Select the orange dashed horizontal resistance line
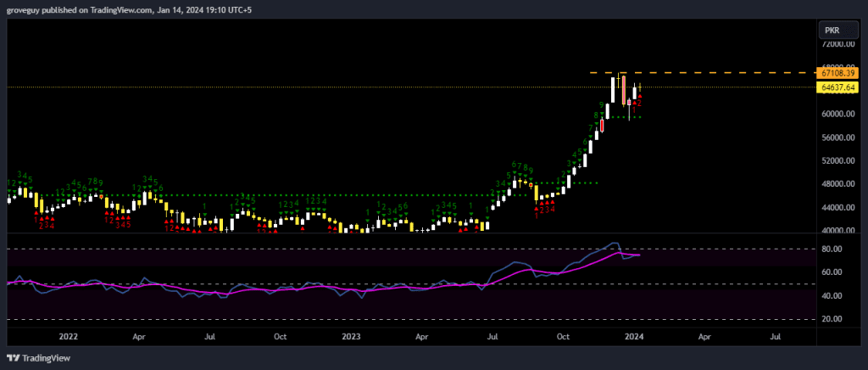Viewport: 868px width, 370px height. click(721, 73)
